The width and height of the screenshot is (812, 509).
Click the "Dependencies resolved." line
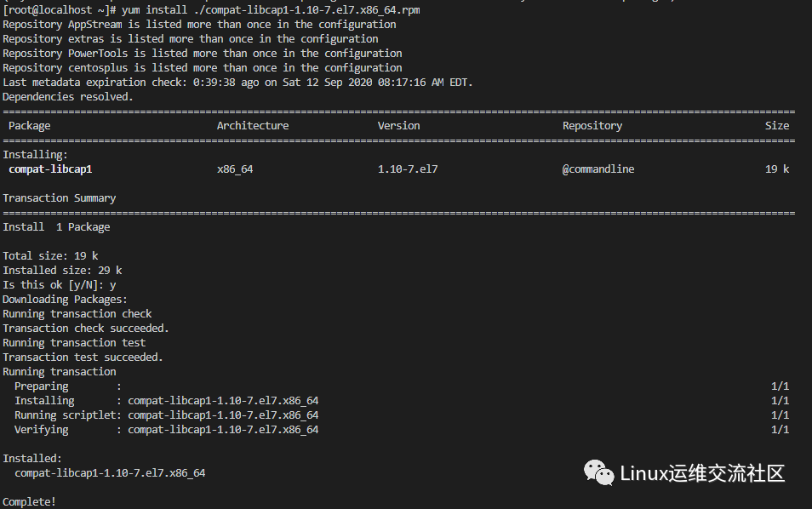point(68,97)
